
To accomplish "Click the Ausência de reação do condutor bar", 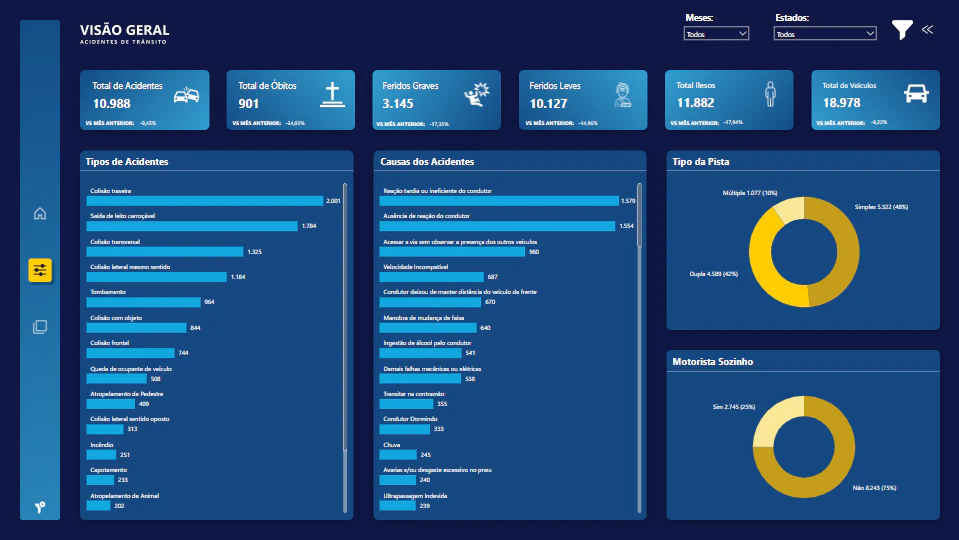I will (497, 226).
